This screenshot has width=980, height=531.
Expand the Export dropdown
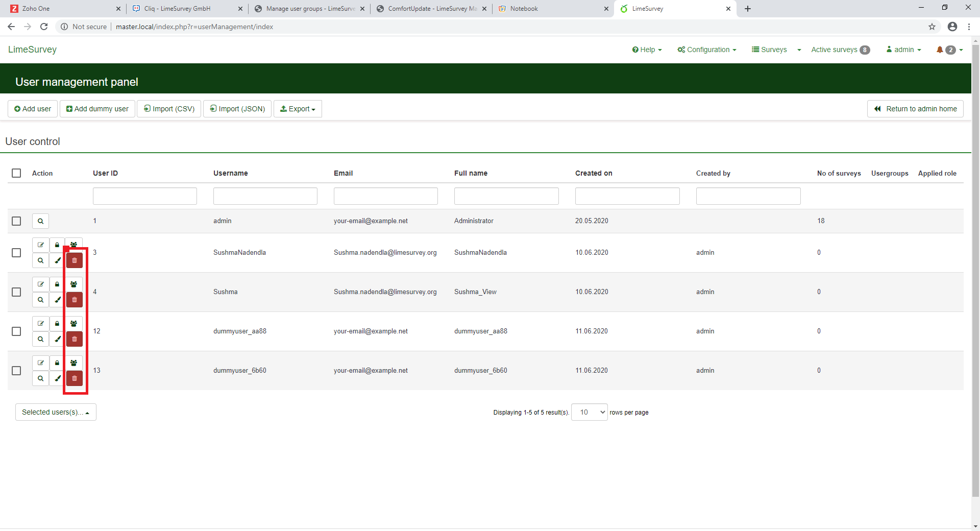point(298,109)
